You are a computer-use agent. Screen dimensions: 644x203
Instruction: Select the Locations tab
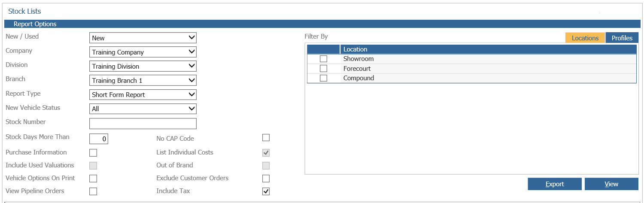coord(585,38)
